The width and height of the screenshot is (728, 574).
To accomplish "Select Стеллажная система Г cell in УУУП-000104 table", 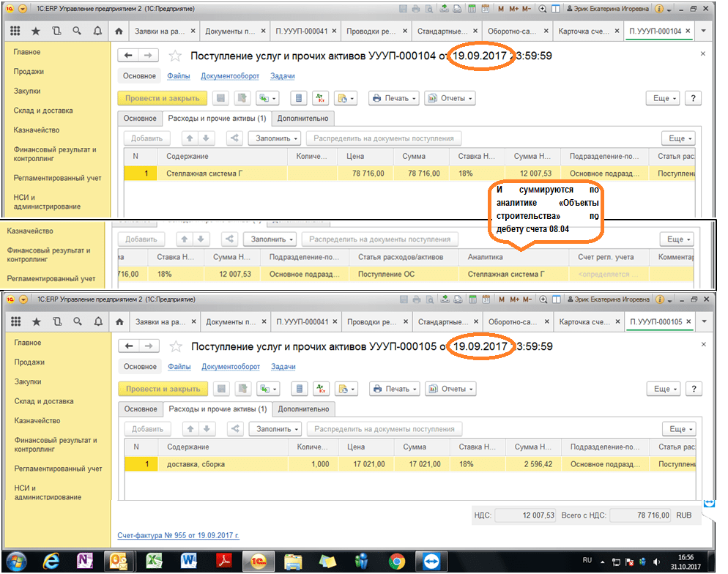I will [223, 173].
